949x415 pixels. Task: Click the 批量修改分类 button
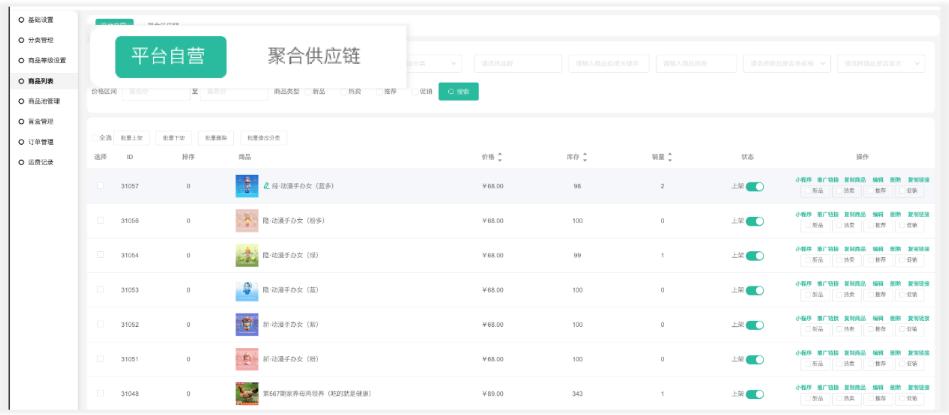(263, 138)
